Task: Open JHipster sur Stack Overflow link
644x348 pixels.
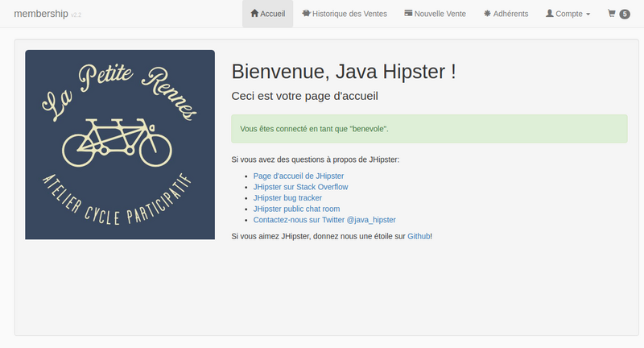Action: 300,187
